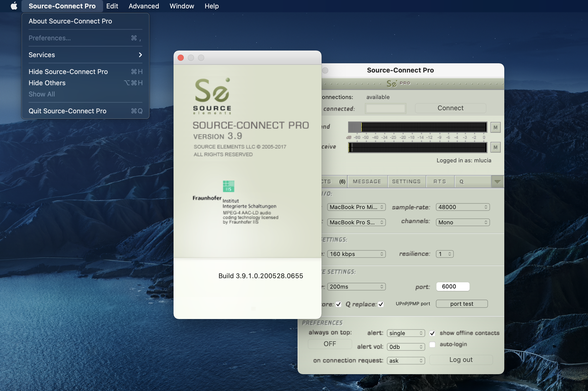Click the send level meter bar

point(418,127)
